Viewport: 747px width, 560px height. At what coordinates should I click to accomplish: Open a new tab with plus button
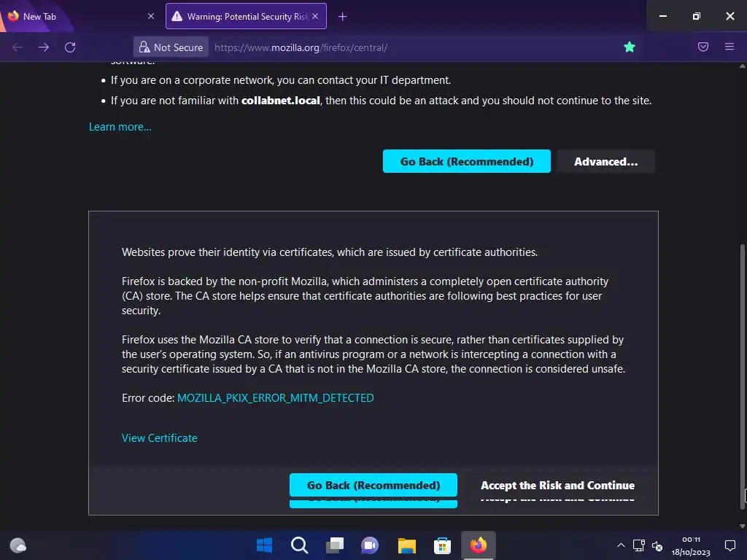(x=343, y=17)
